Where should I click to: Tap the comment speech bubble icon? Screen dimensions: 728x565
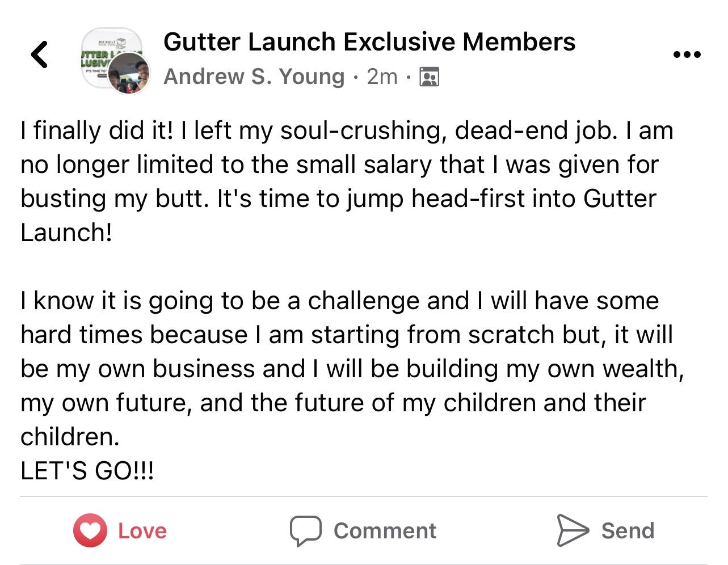tap(306, 530)
